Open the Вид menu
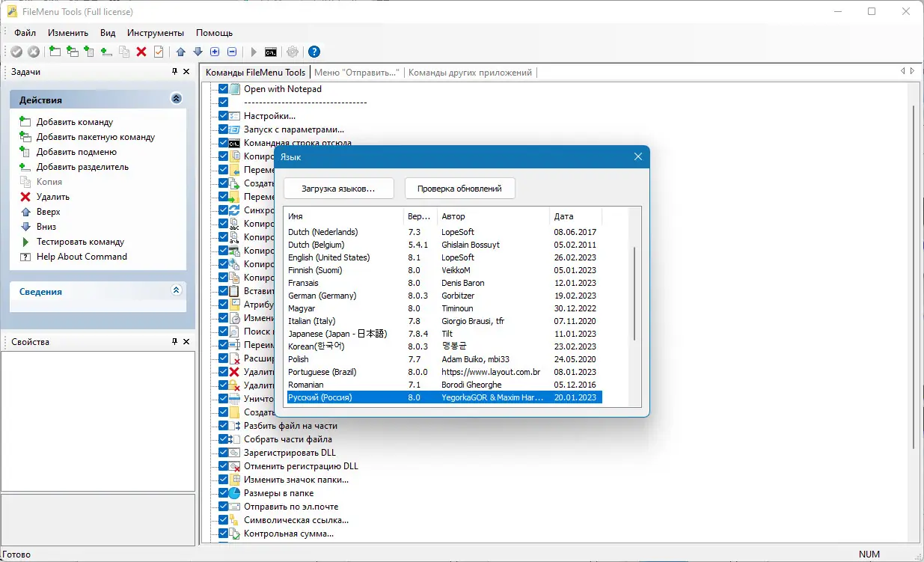The width and height of the screenshot is (924, 562). [x=108, y=33]
